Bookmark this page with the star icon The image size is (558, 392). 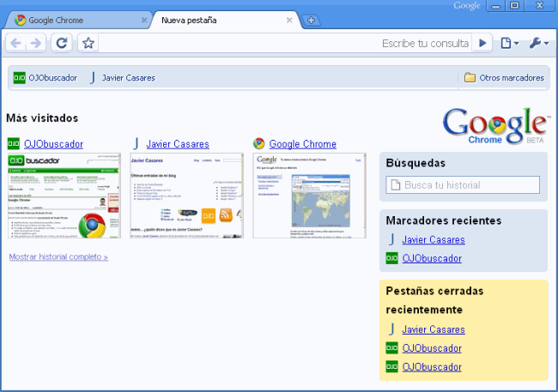(88, 44)
